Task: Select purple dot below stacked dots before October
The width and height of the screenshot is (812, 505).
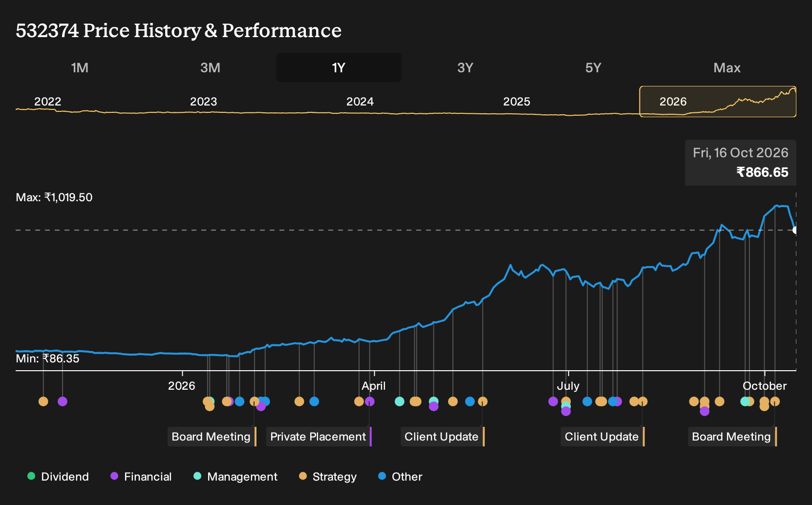Action: tap(705, 411)
